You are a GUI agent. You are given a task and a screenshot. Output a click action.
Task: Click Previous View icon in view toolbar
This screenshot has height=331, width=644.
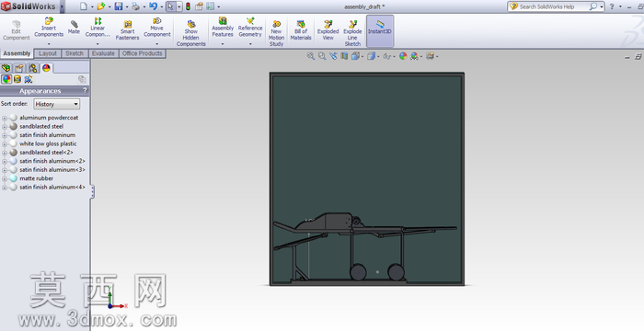point(333,56)
